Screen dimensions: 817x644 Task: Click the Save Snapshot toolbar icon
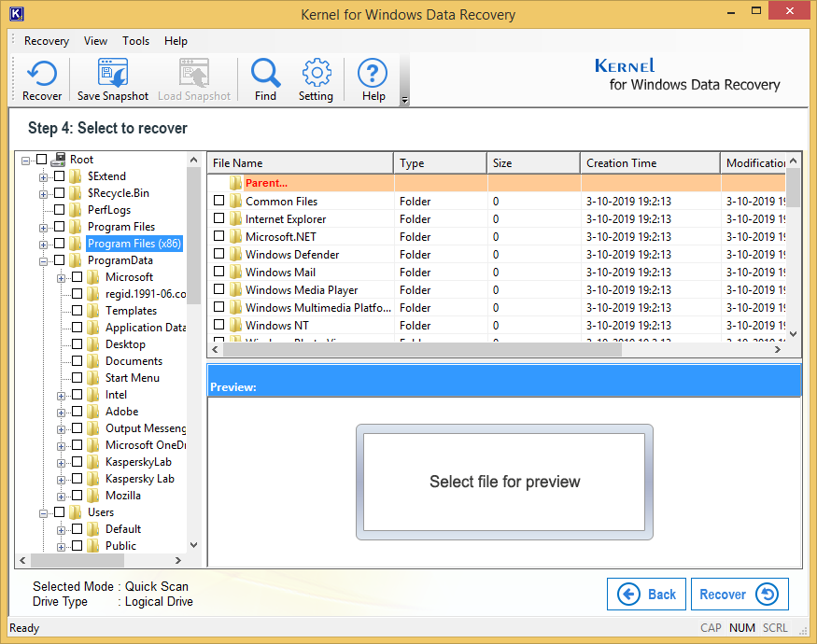[x=113, y=79]
